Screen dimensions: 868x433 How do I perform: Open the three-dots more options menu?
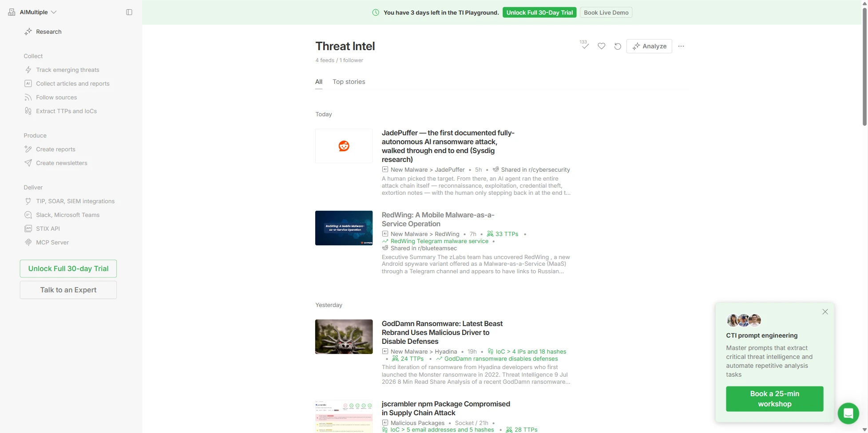coord(681,46)
